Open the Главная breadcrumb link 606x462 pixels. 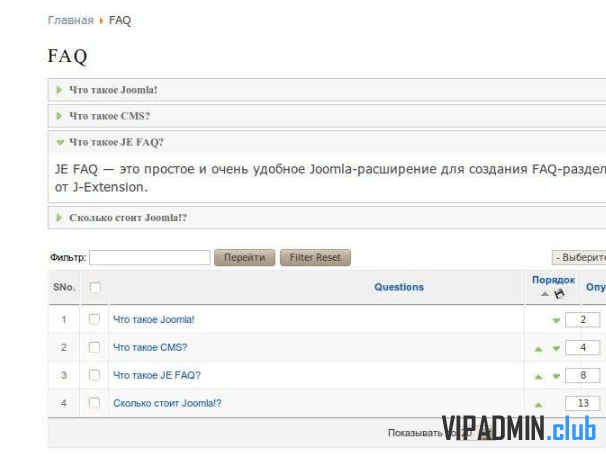click(71, 20)
